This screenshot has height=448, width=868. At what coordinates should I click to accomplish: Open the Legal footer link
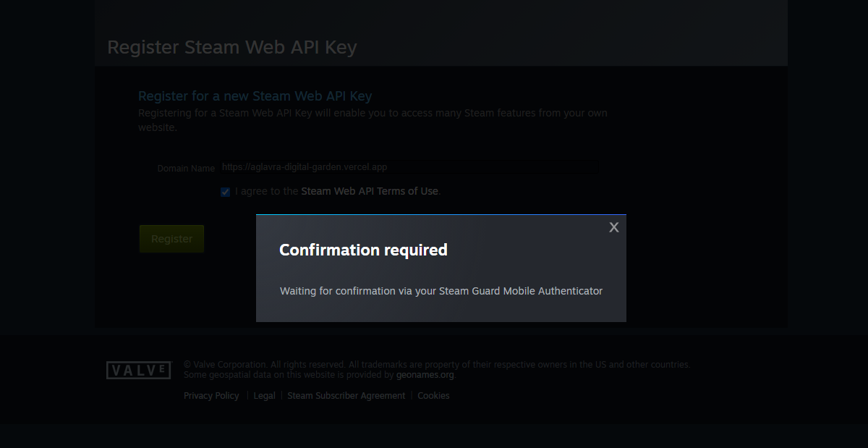pos(264,396)
